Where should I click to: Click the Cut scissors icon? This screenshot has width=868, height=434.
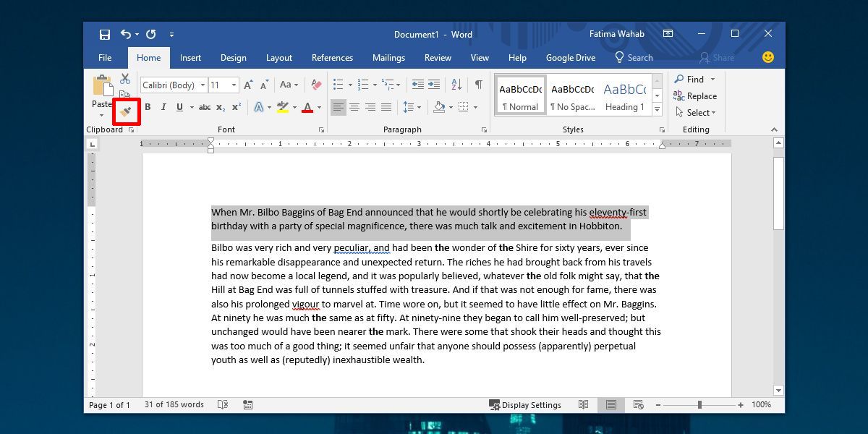[125, 79]
